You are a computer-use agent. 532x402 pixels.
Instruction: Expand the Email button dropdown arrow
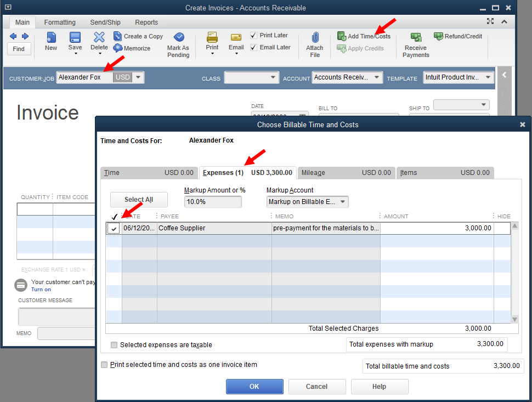236,54
